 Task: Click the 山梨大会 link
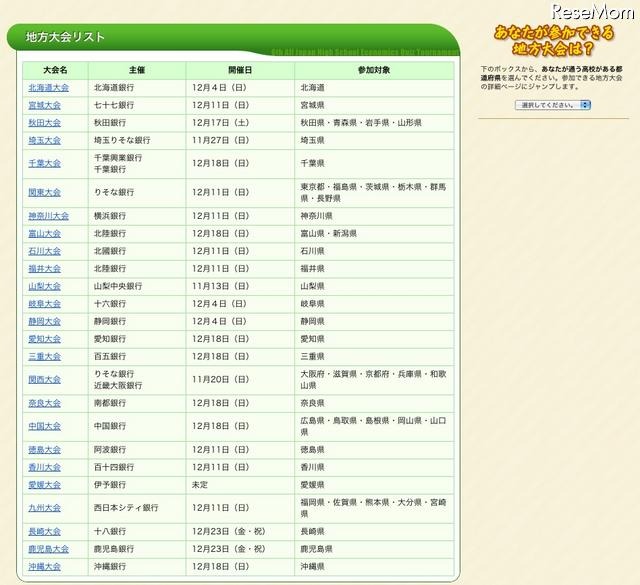pos(44,286)
